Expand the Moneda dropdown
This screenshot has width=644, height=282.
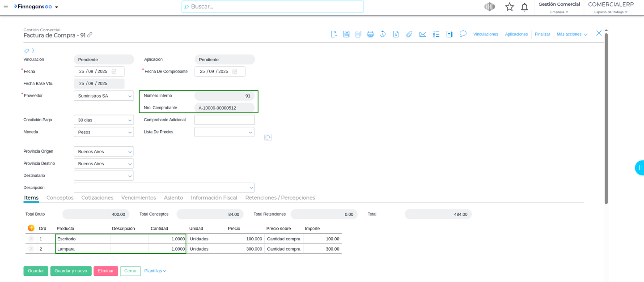(x=130, y=132)
